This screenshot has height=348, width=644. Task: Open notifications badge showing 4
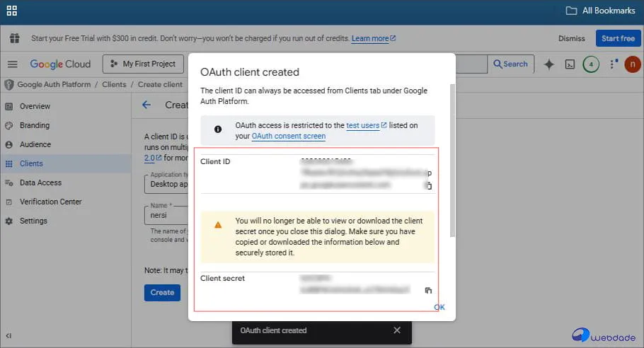(x=591, y=64)
